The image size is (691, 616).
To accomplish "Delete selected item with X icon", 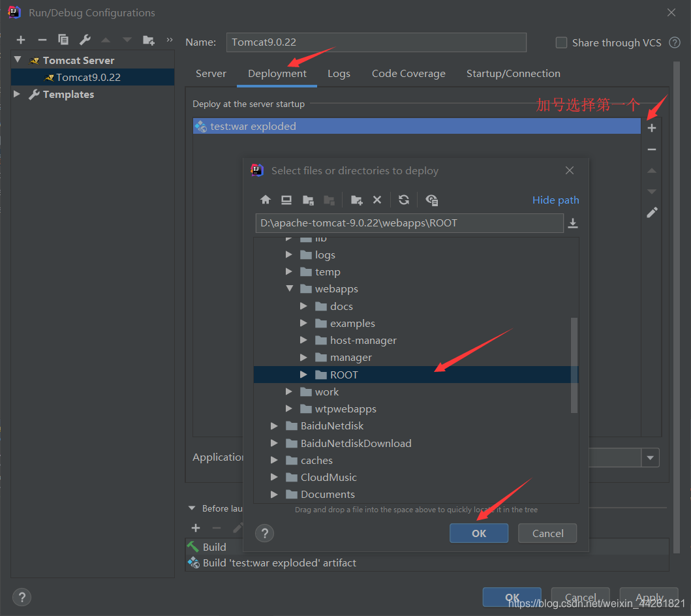I will pos(377,200).
